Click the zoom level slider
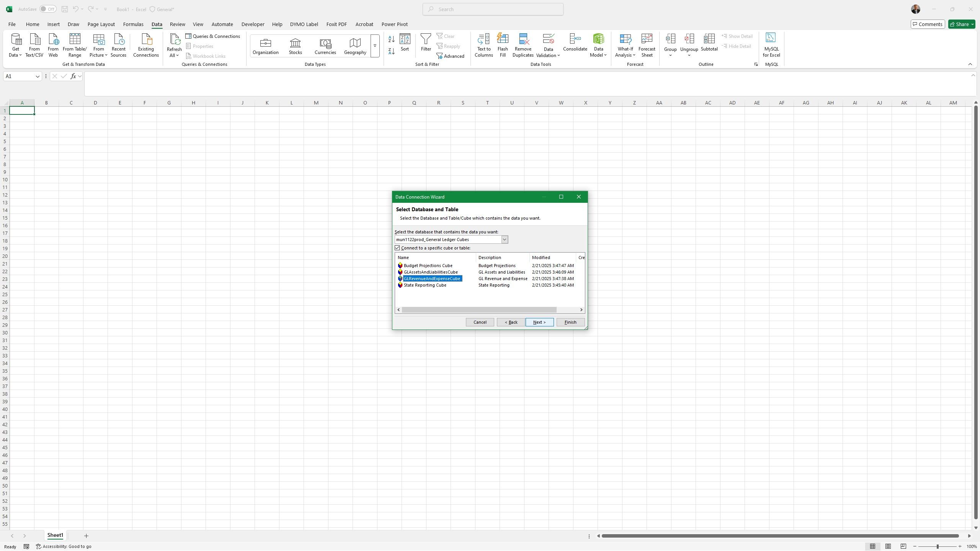The image size is (980, 551). coord(937,546)
